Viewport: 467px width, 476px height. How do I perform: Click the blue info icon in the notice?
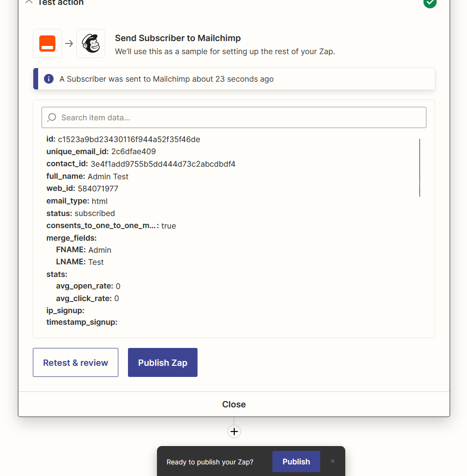tap(49, 79)
